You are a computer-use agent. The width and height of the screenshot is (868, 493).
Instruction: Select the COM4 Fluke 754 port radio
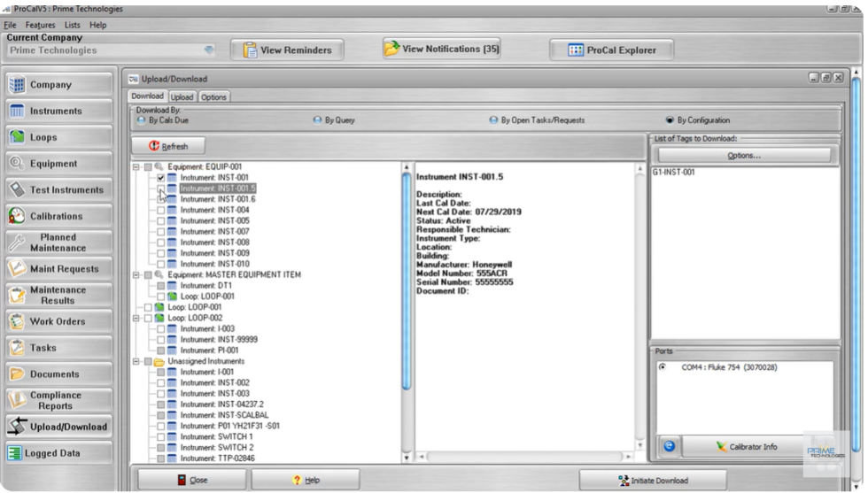[x=663, y=366]
